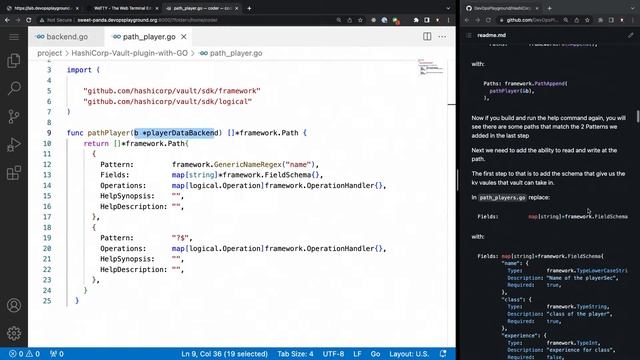
Task: Click the project breadcrumb segment
Action: (x=49, y=53)
